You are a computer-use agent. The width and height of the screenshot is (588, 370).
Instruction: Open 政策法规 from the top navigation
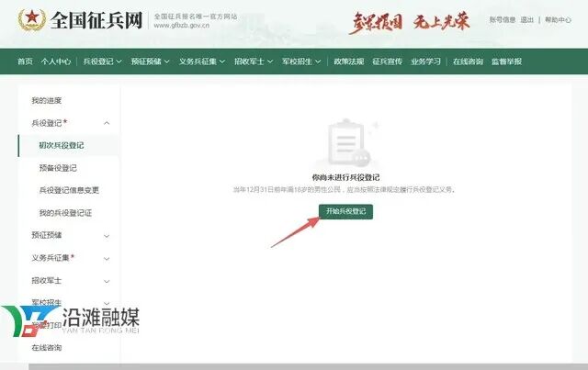pyautogui.click(x=348, y=62)
